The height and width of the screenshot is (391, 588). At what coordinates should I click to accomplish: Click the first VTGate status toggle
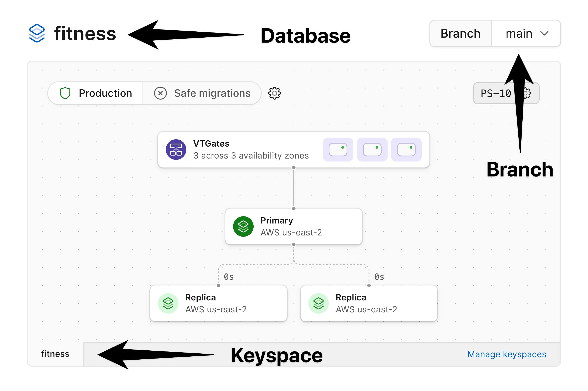(338, 150)
